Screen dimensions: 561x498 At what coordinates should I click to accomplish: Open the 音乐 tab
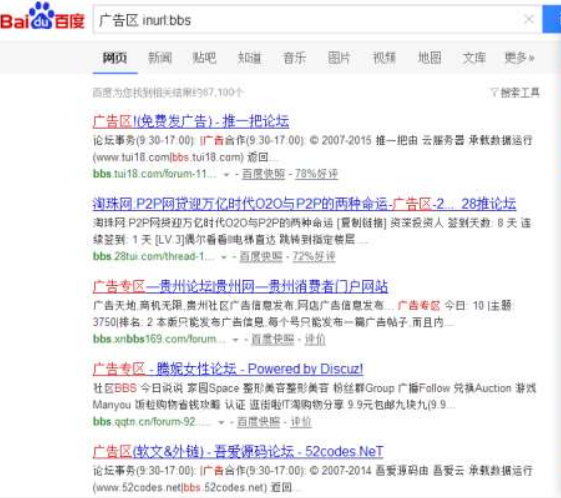[x=294, y=58]
